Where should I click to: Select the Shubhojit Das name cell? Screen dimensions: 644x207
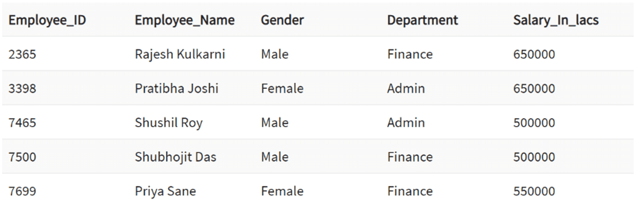tap(175, 157)
